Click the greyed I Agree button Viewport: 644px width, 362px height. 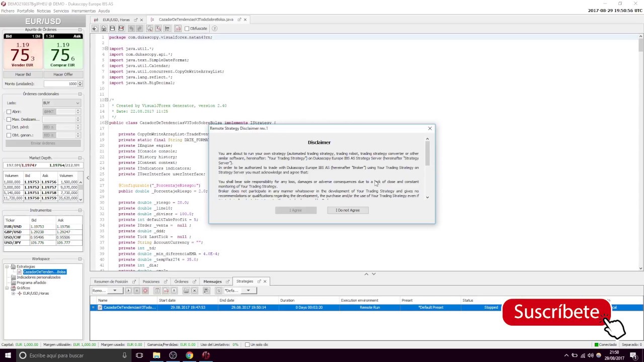click(296, 210)
